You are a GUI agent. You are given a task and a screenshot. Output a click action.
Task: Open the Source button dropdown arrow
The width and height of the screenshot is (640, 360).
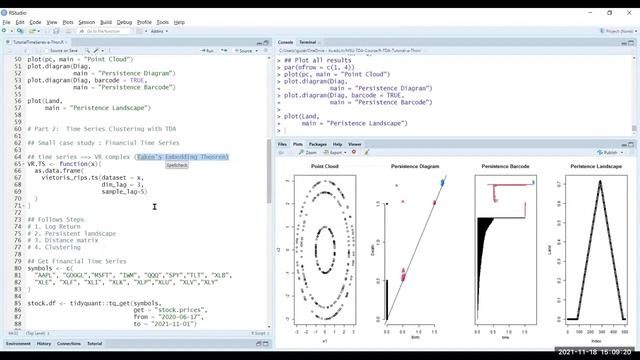[x=257, y=51]
